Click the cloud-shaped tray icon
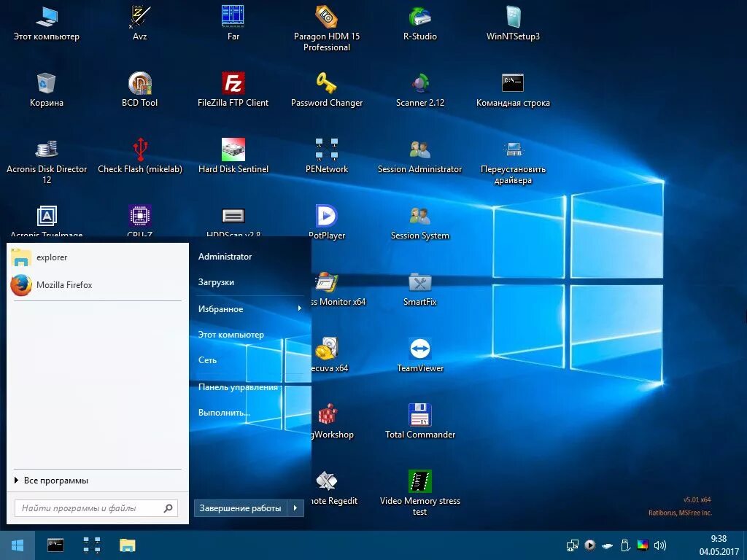The image size is (747, 560). click(x=608, y=545)
